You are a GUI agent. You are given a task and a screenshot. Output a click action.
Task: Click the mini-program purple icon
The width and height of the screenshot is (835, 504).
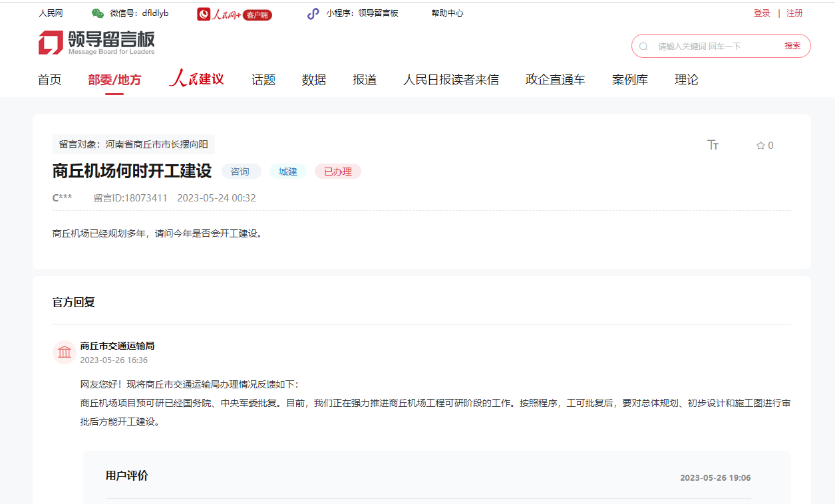(x=313, y=13)
